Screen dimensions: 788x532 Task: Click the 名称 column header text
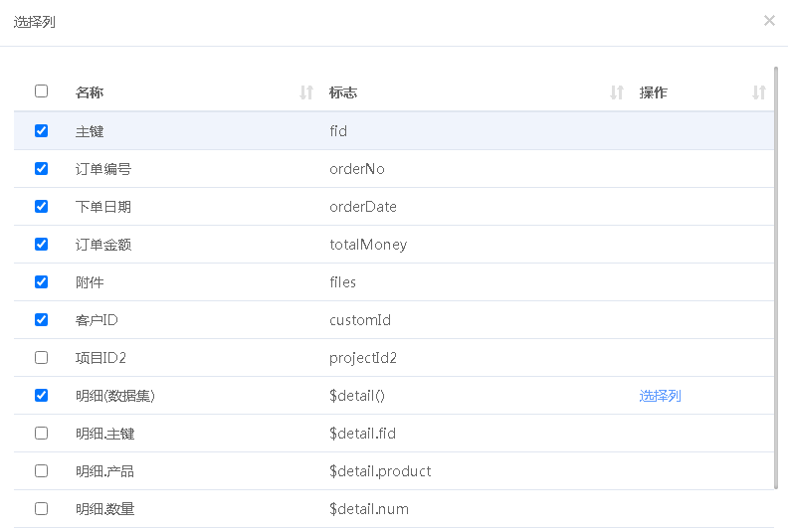click(90, 92)
